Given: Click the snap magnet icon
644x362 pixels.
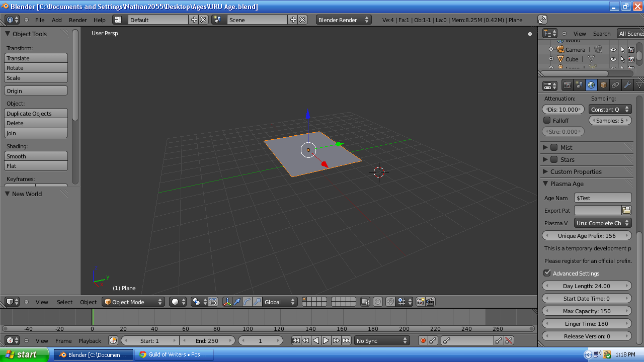Looking at the screenshot, I should tap(390, 302).
